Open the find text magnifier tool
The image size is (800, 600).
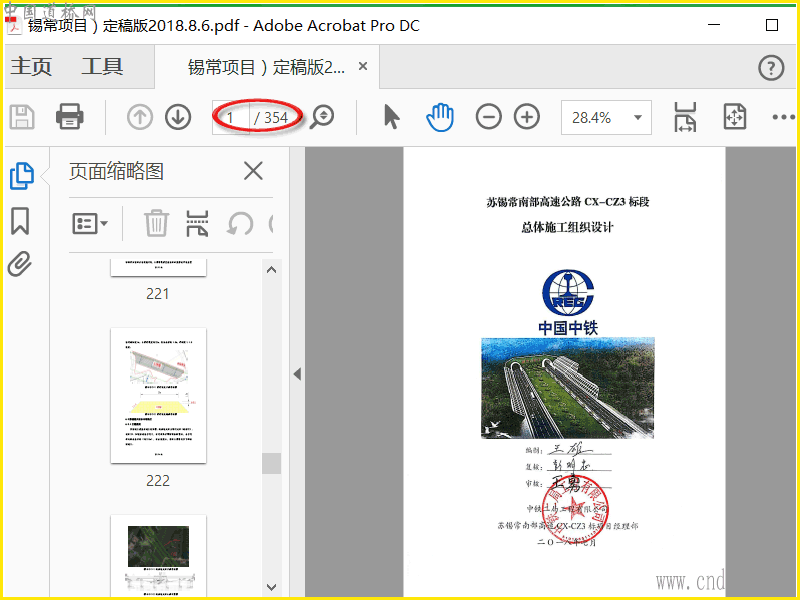tap(322, 117)
